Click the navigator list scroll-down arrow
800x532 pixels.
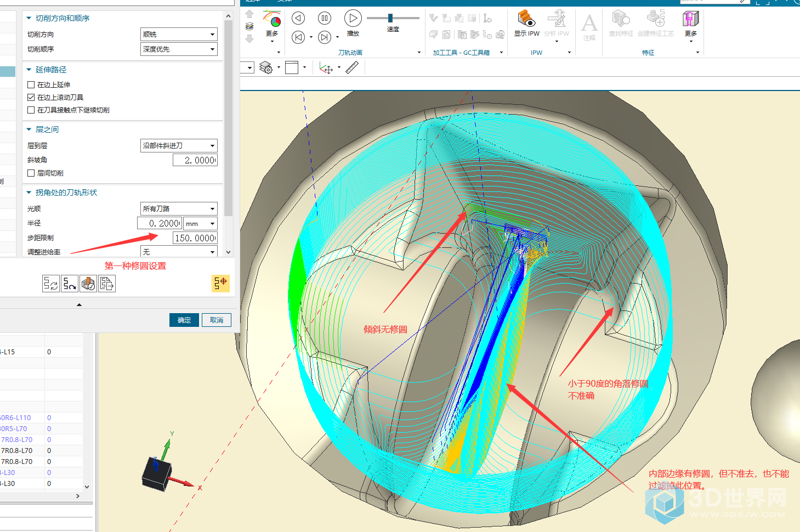87,486
